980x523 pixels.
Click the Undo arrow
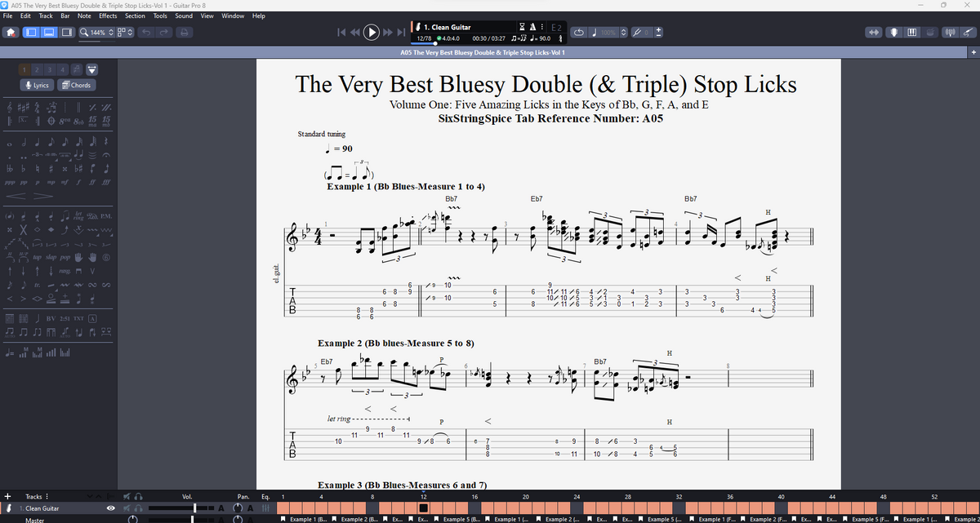pyautogui.click(x=145, y=33)
